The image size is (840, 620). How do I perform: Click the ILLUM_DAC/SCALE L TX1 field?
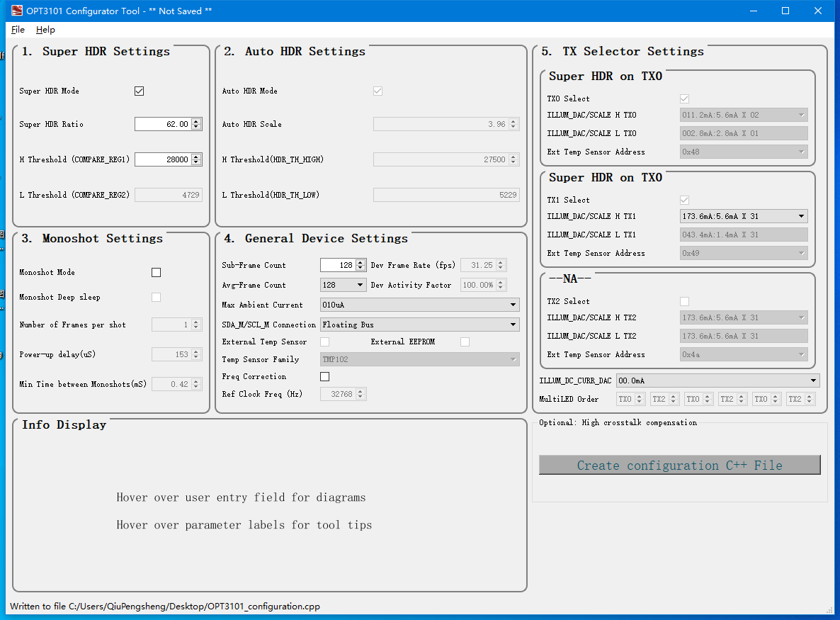[744, 235]
